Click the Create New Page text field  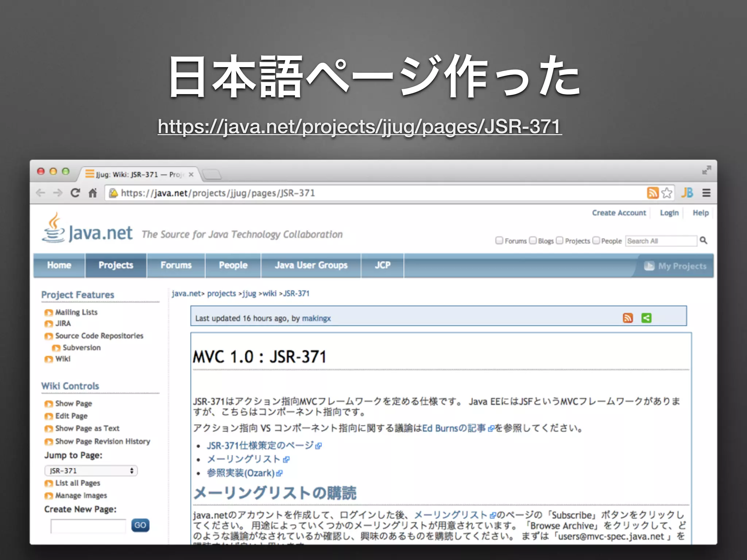[x=88, y=526]
